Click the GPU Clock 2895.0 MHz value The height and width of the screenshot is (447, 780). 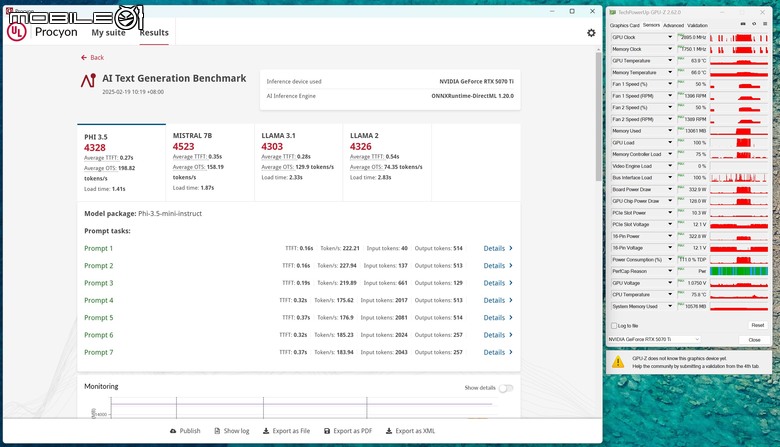click(x=692, y=37)
